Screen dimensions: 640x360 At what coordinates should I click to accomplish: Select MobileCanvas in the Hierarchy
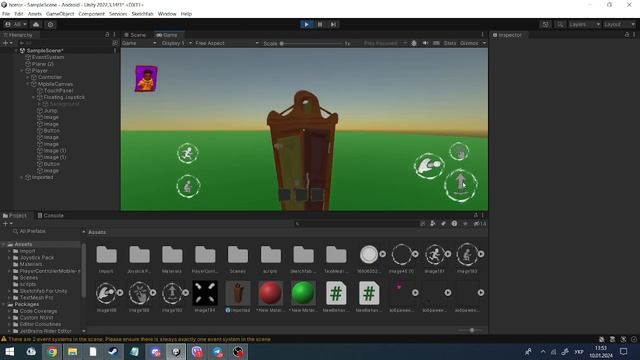(55, 84)
